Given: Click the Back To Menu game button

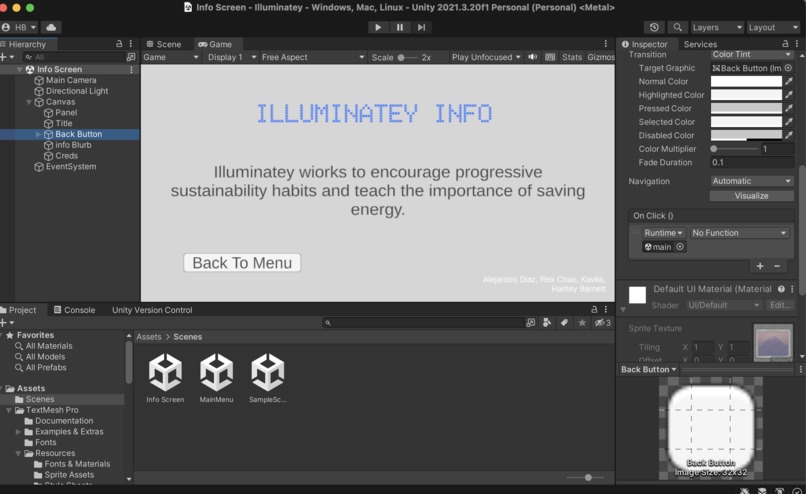Looking at the screenshot, I should coord(242,263).
